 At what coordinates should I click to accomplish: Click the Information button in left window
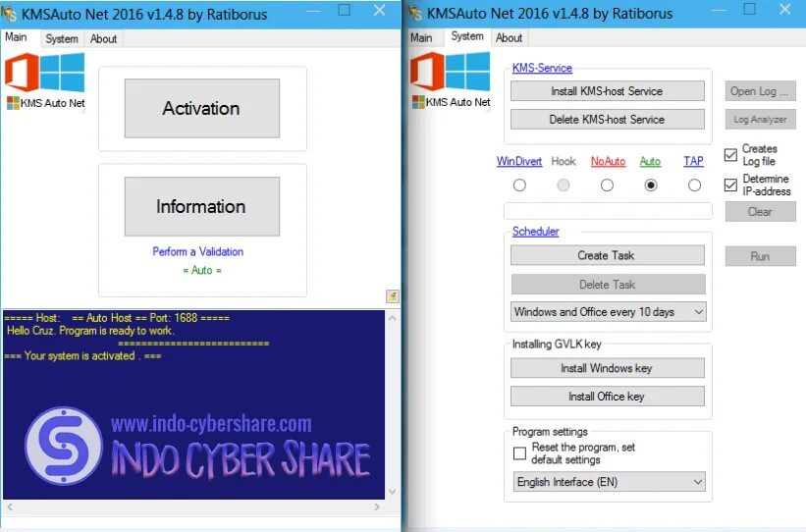tap(202, 206)
